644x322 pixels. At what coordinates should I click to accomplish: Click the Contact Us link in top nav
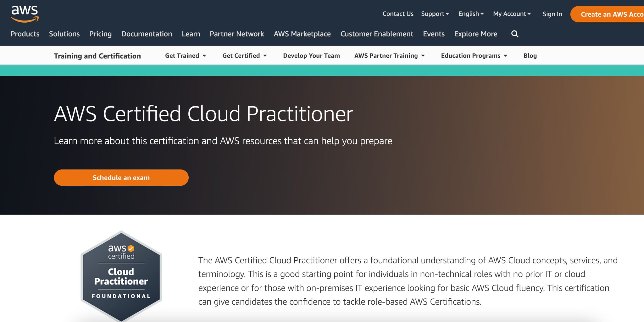click(397, 14)
